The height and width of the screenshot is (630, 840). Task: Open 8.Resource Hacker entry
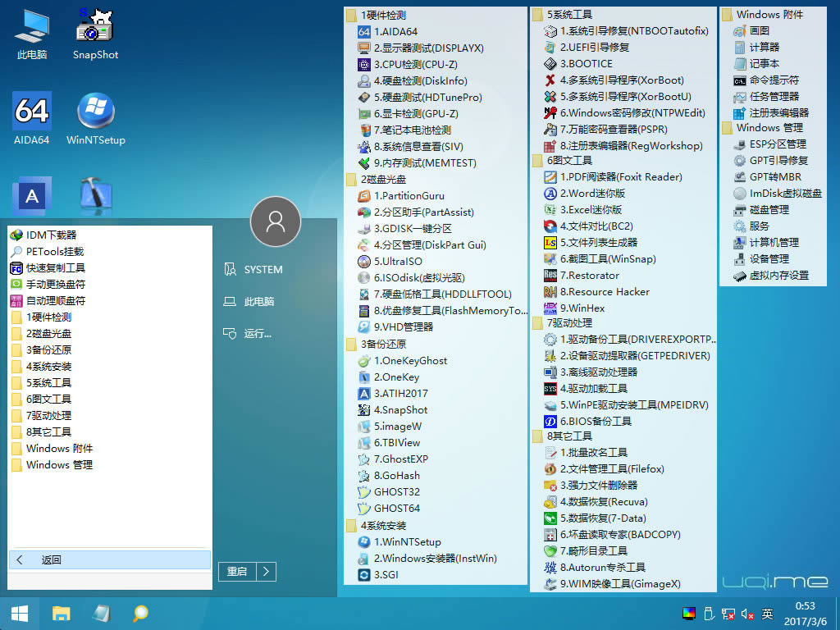[596, 292]
